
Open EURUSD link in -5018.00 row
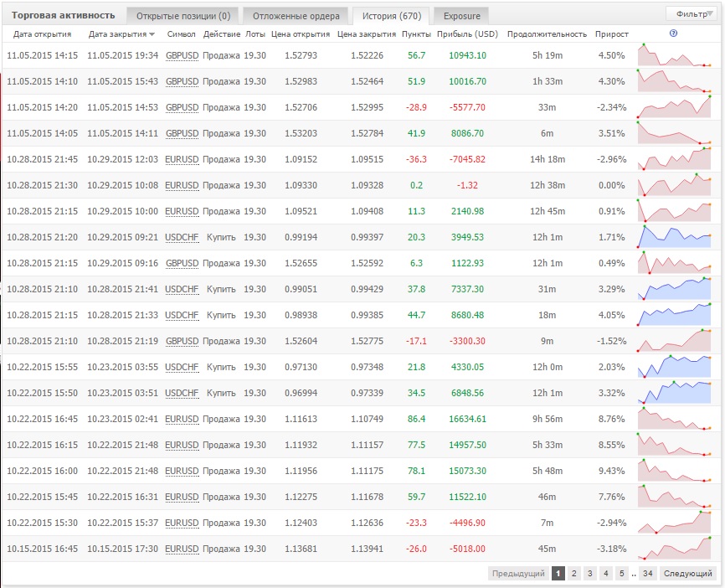click(182, 549)
